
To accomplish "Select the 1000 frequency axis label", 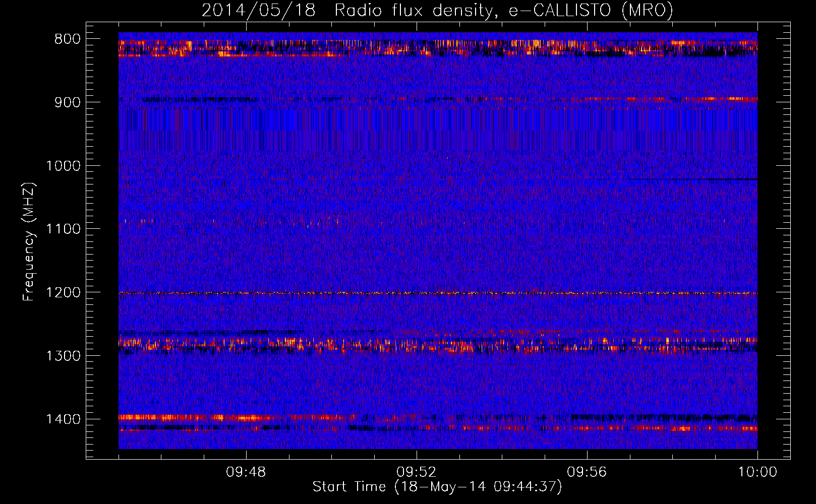I will coord(63,166).
